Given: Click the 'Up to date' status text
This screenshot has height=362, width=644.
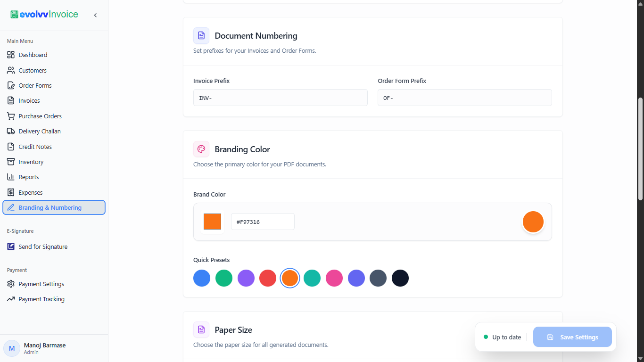Looking at the screenshot, I should 507,337.
